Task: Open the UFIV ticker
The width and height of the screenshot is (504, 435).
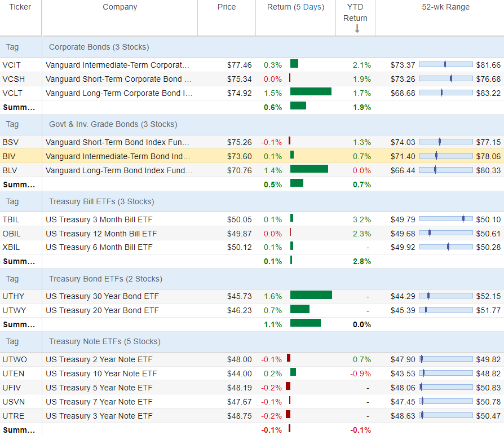Action: (12, 388)
